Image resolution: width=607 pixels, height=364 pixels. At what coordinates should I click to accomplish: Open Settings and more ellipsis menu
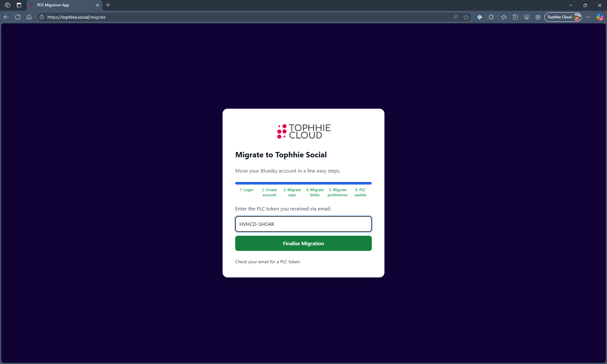(x=588, y=17)
